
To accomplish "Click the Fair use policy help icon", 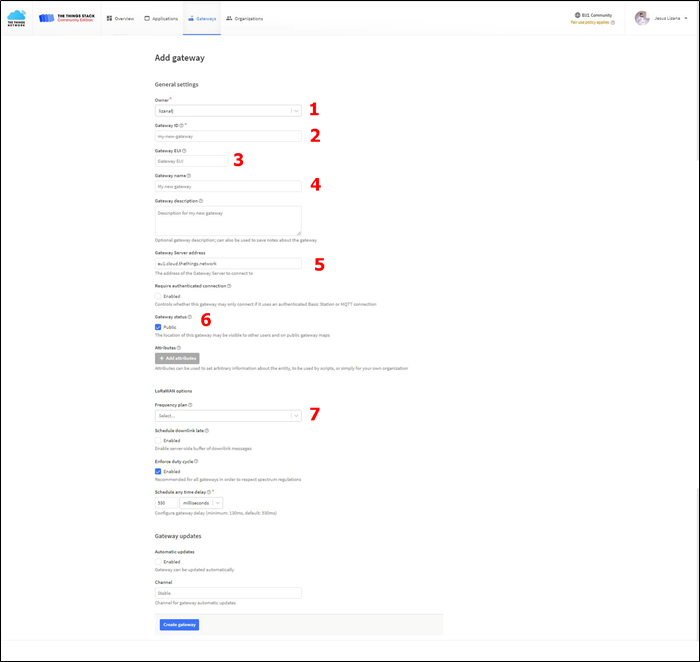I will 612,22.
